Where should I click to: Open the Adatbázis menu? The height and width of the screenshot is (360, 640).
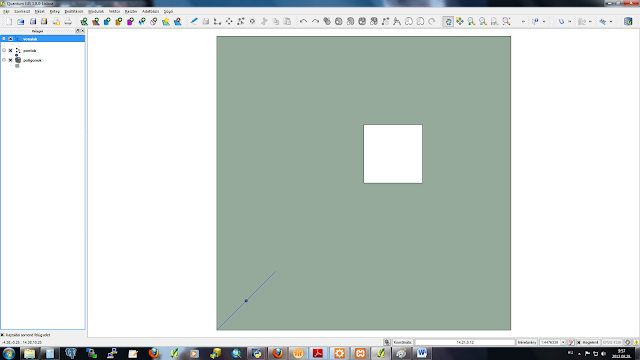[151, 11]
